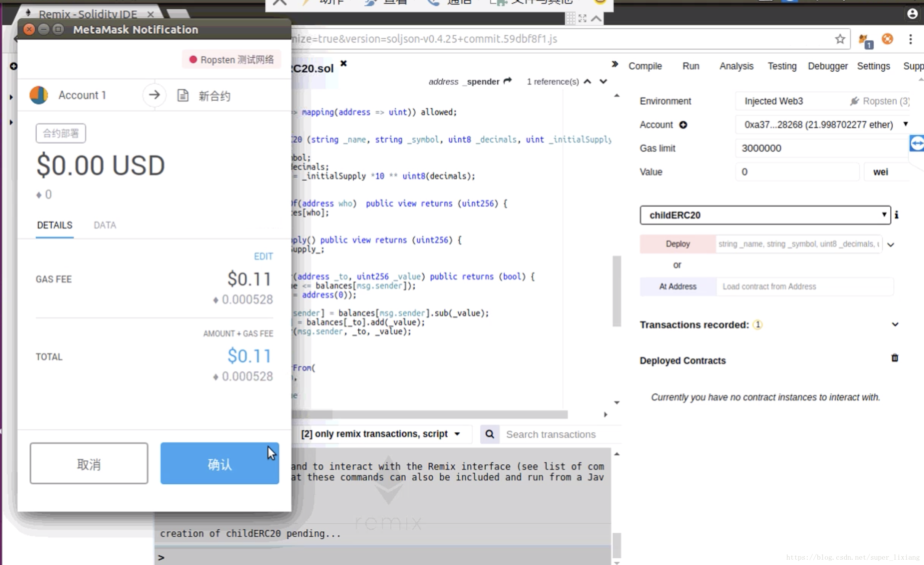Click the Deploy button
The image size is (924, 565).
pos(678,244)
